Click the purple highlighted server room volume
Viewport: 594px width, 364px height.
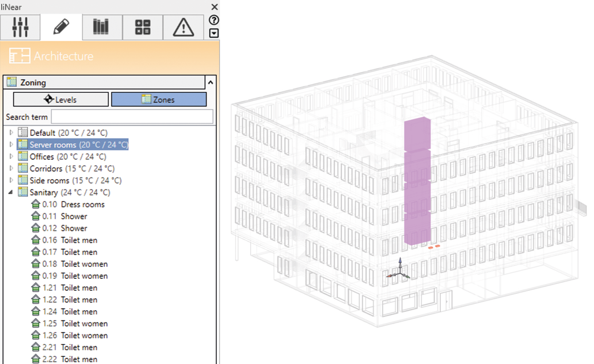coord(417,182)
